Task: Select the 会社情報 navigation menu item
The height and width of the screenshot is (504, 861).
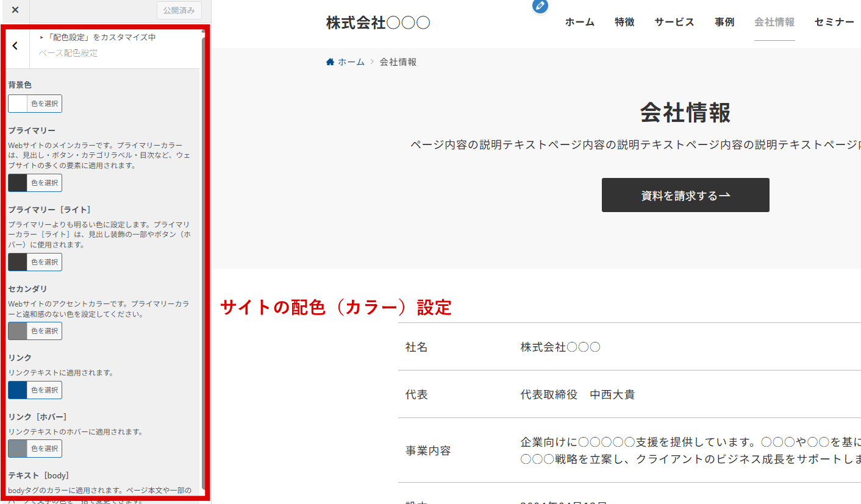Action: 774,23
